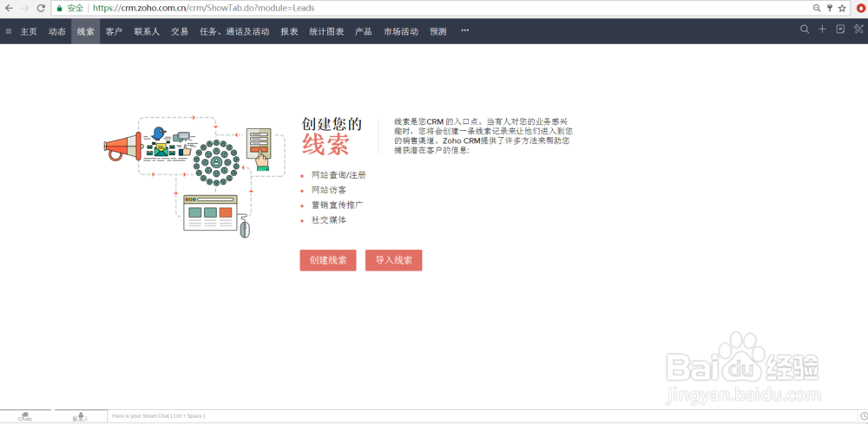Open Chats in bottom bar

[25, 417]
